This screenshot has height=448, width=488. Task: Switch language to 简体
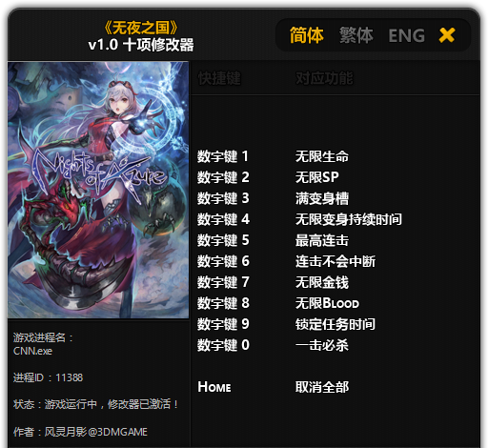click(307, 35)
